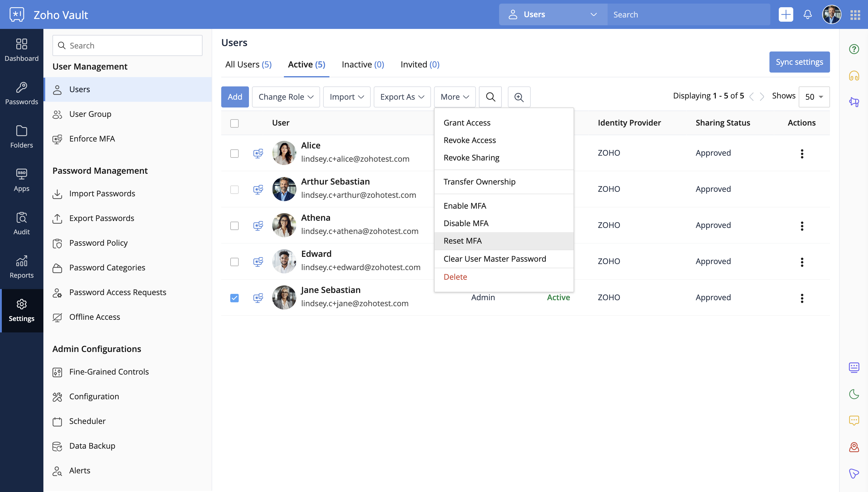868x492 pixels.
Task: Choose Transfer Ownership from menu
Action: click(x=504, y=182)
